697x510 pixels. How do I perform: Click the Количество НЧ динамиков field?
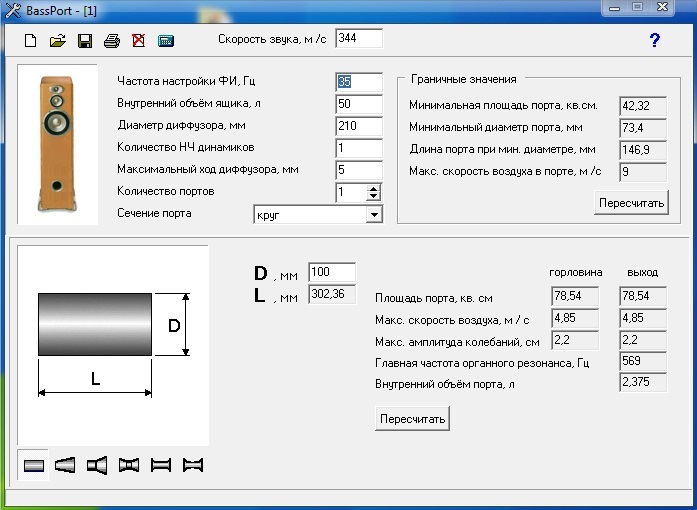click(359, 148)
